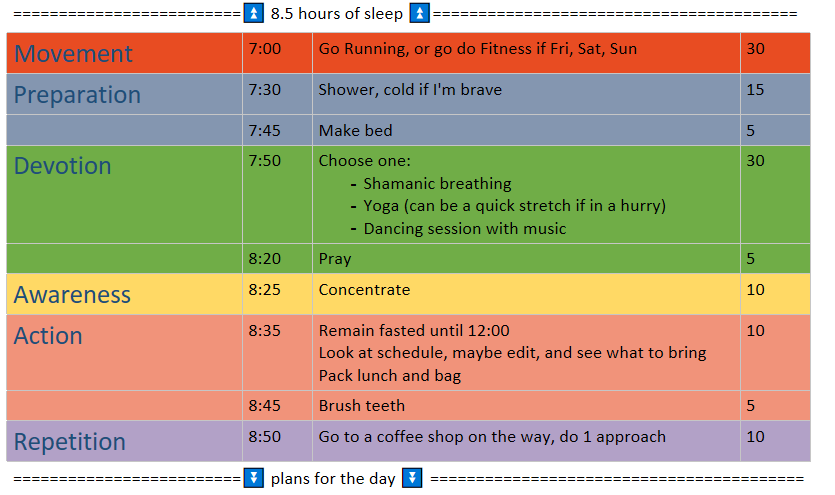This screenshot has width=835, height=495.
Task: Select the "Shamanic breathing" list item
Action: (x=437, y=184)
